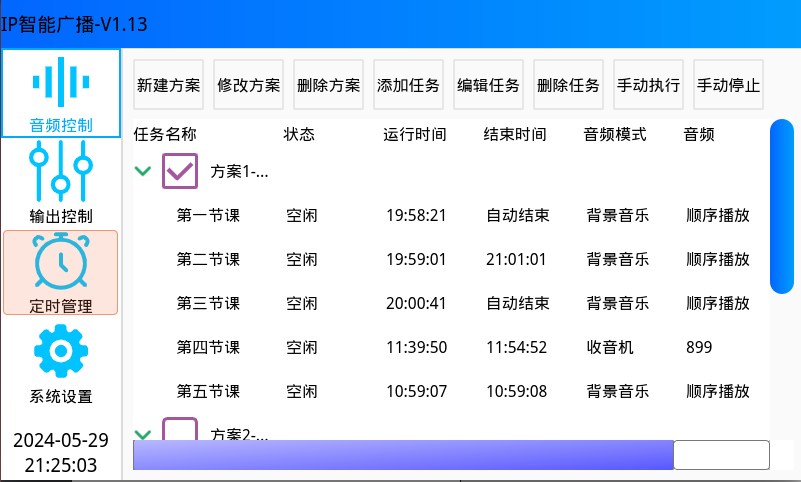
Task: Collapse the 方案2 tree chevron
Action: 143,434
